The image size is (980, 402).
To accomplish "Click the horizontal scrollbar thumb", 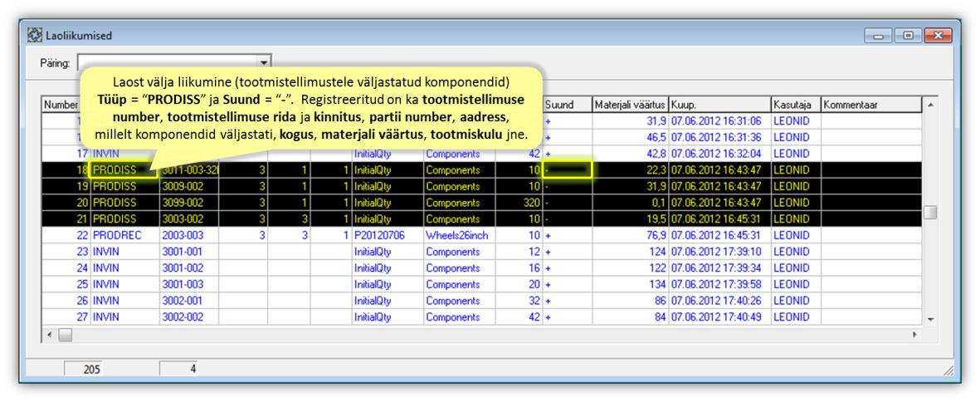I will point(65,335).
